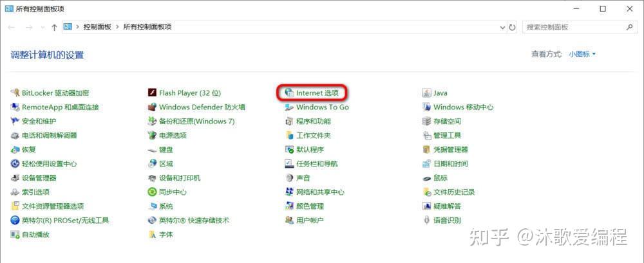Screen dimensions: 644x263
Task: Open the 鼠标 icon
Action: pyautogui.click(x=426, y=177)
